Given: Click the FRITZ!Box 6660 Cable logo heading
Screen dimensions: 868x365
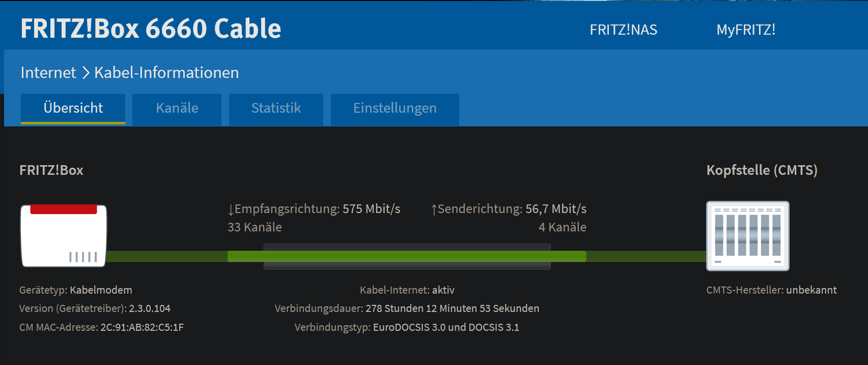Looking at the screenshot, I should [x=150, y=29].
